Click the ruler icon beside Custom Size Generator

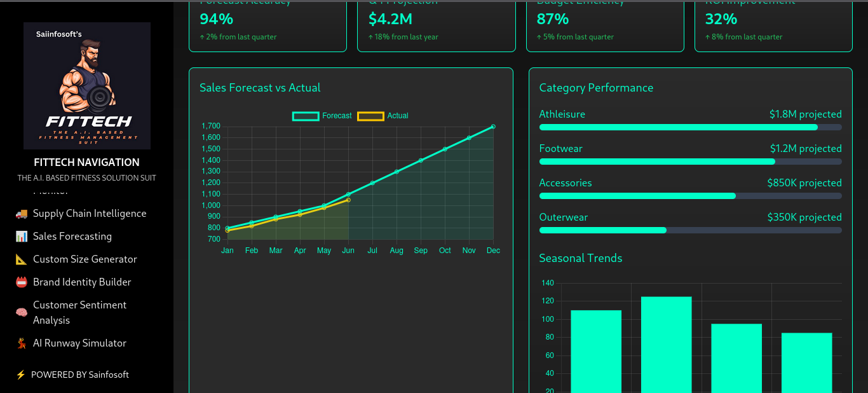click(x=22, y=259)
